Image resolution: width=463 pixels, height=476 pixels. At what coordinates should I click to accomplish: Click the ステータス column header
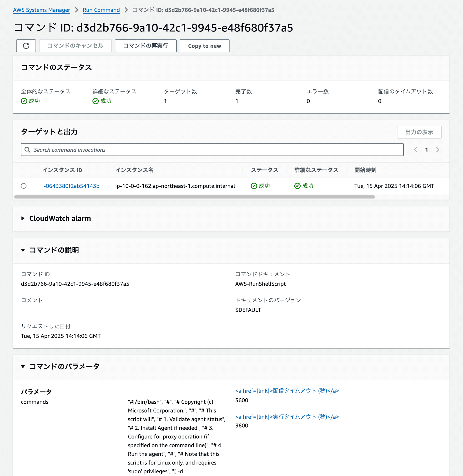[265, 170]
